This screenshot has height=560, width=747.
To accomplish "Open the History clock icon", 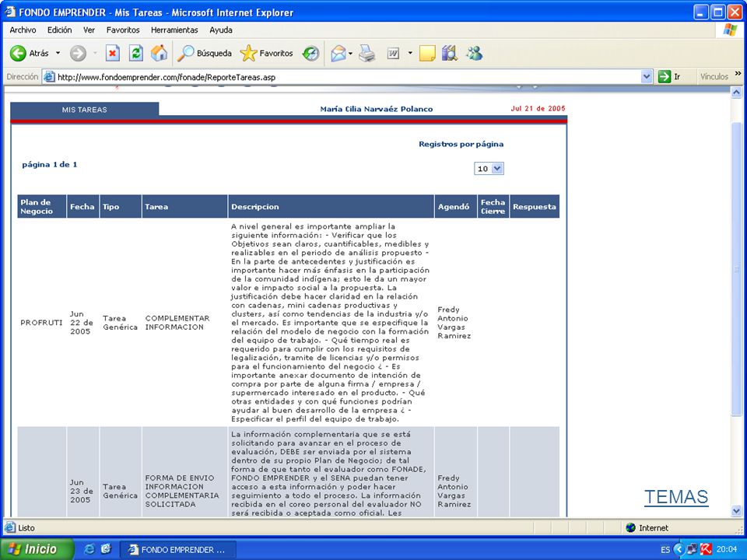I will click(x=310, y=54).
